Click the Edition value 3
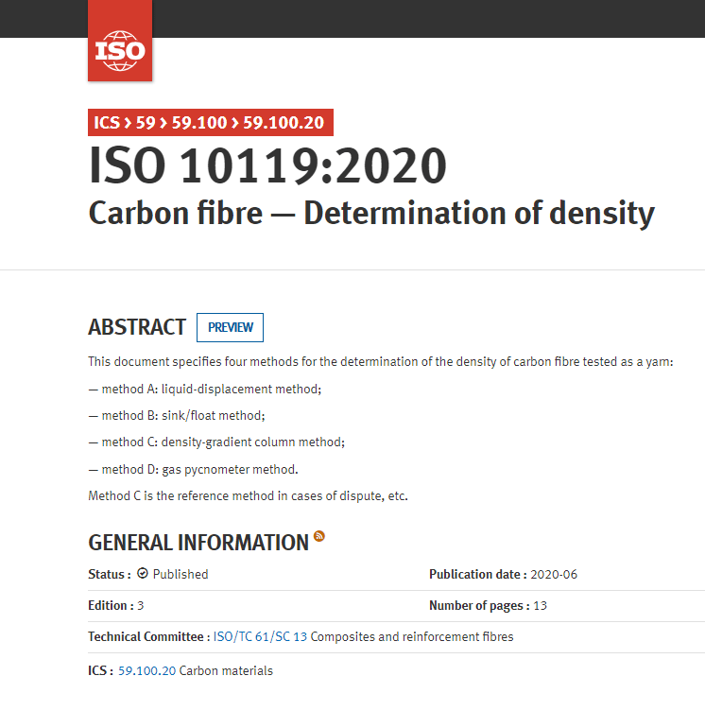Screen dimensions: 705x728 click(140, 605)
